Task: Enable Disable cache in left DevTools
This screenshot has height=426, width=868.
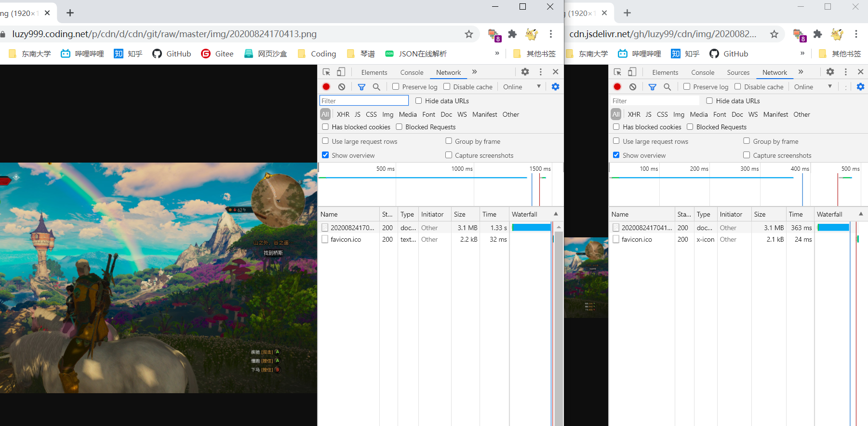Action: click(x=447, y=86)
